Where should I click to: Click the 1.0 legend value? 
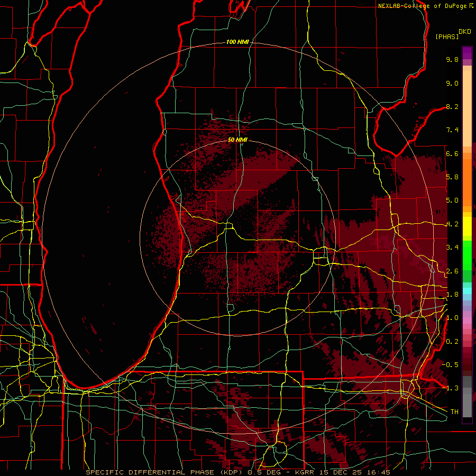tap(452, 318)
